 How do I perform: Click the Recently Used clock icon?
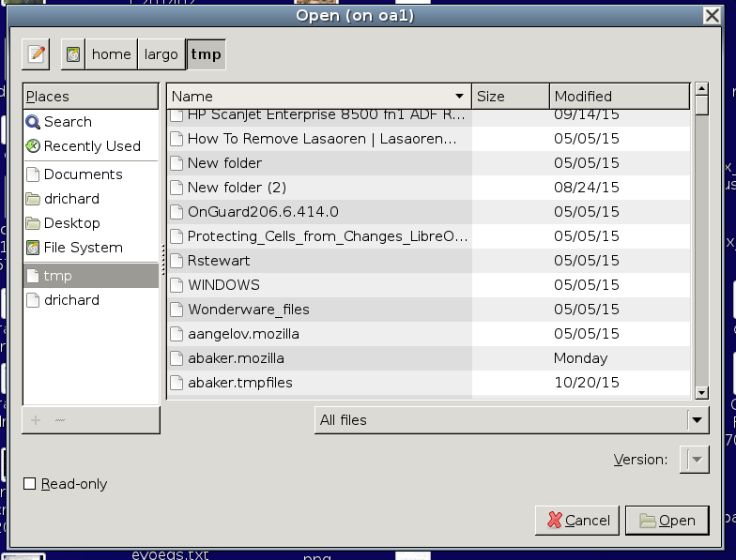[x=33, y=146]
